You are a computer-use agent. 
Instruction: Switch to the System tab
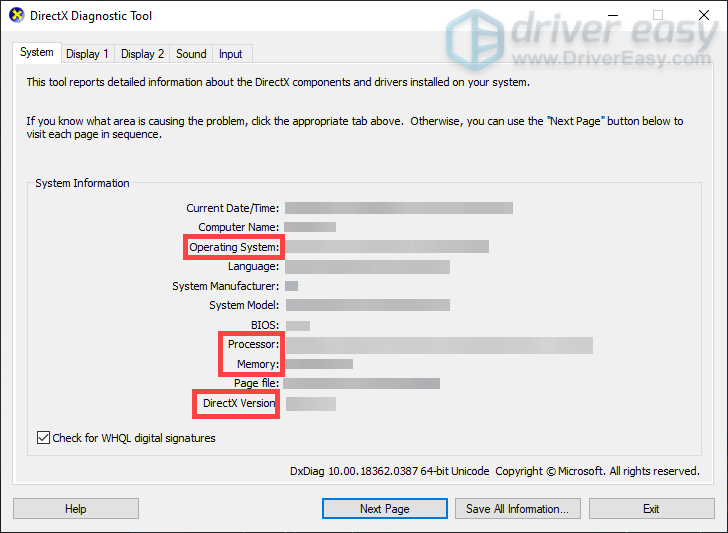pos(37,52)
